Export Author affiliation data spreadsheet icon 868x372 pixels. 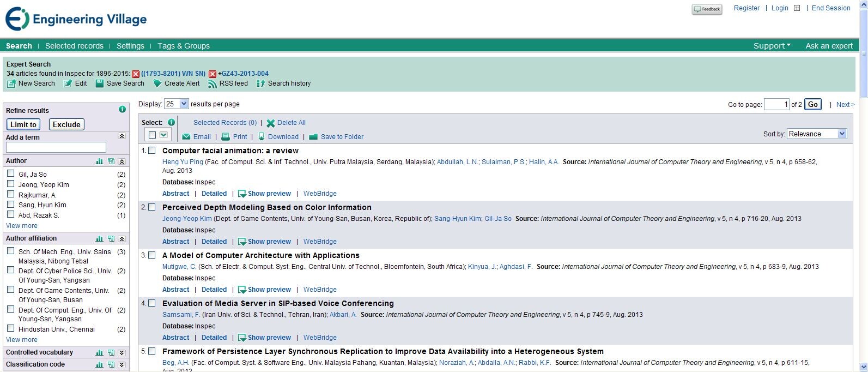point(111,239)
